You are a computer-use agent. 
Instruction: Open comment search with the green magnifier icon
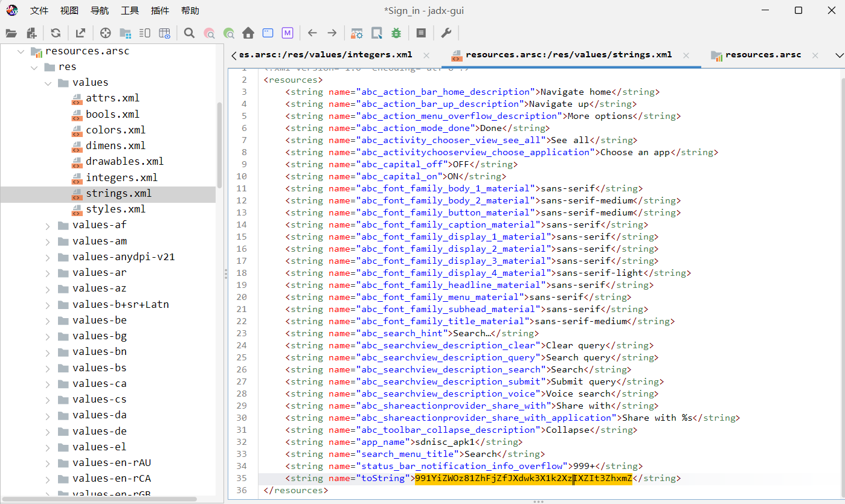coord(229,33)
